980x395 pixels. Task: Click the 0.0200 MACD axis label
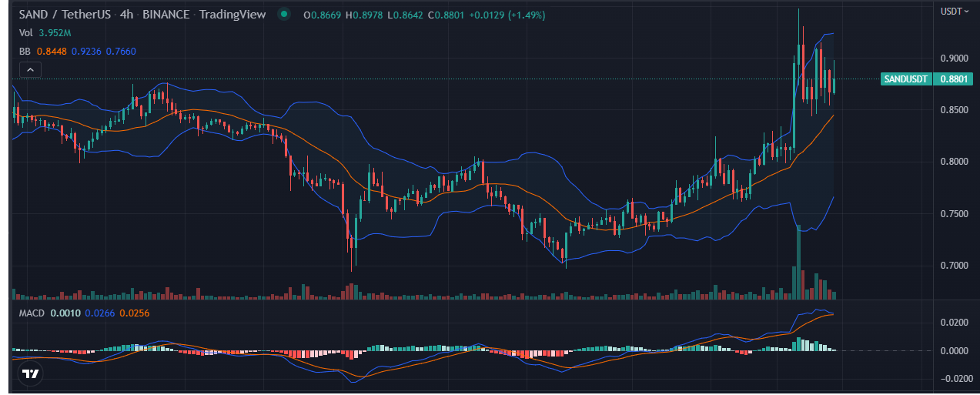click(953, 323)
